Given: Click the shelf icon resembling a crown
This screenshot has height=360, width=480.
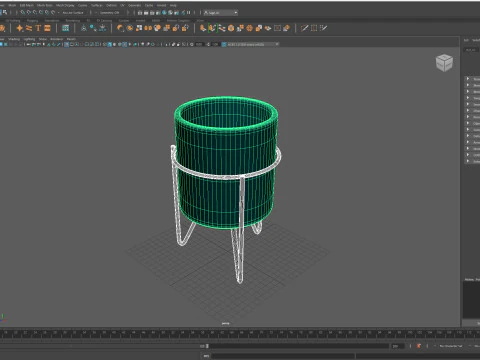Looking at the screenshot, I should coord(102,28).
